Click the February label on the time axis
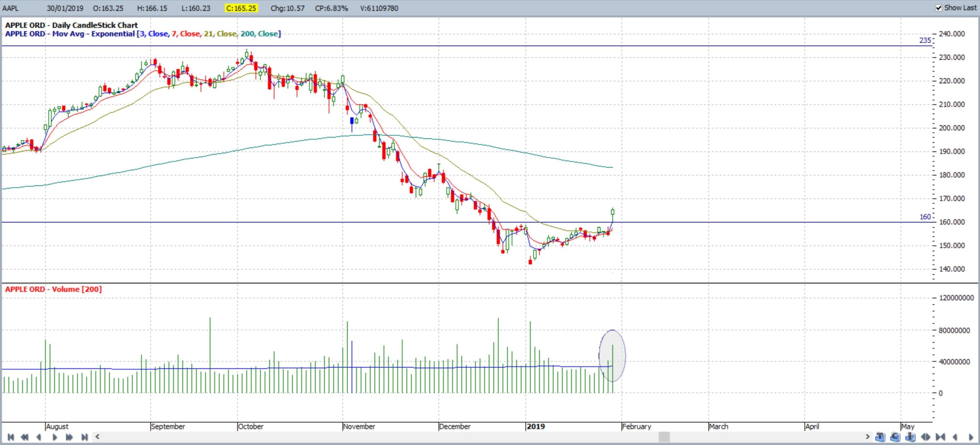 tap(637, 426)
